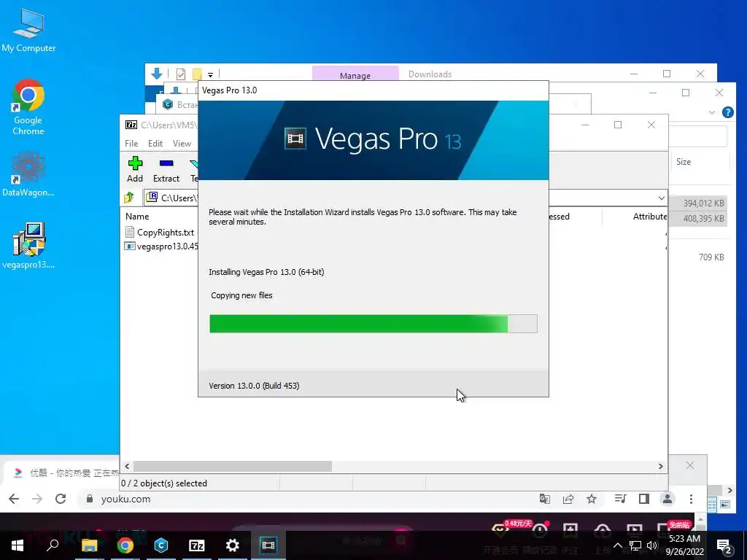747x560 pixels.
Task: Select the Vegas Pro installer taskbar icon
Action: tap(268, 545)
